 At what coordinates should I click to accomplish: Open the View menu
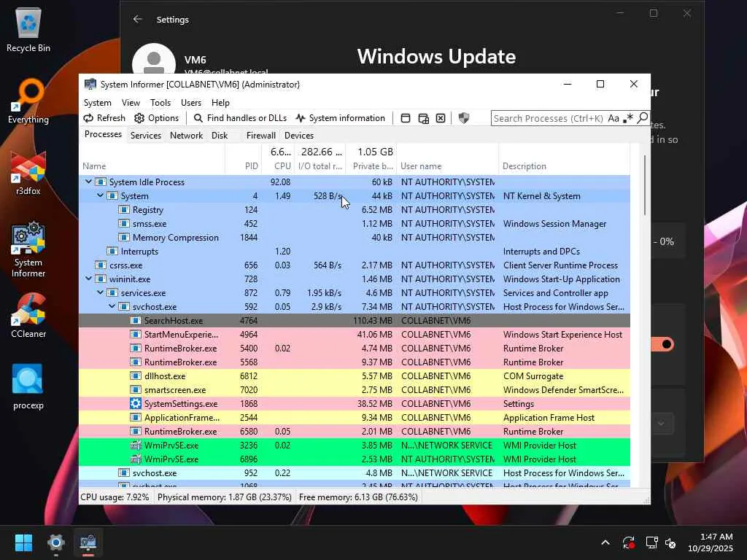click(x=131, y=102)
